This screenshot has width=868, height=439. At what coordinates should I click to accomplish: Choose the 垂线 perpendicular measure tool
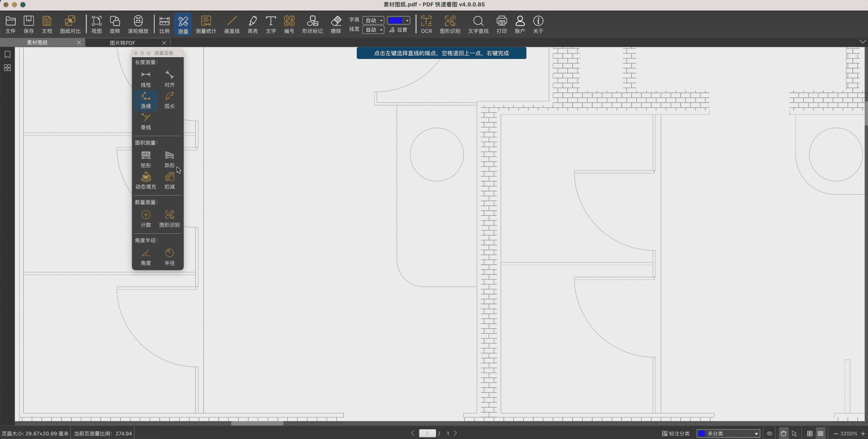(x=146, y=121)
